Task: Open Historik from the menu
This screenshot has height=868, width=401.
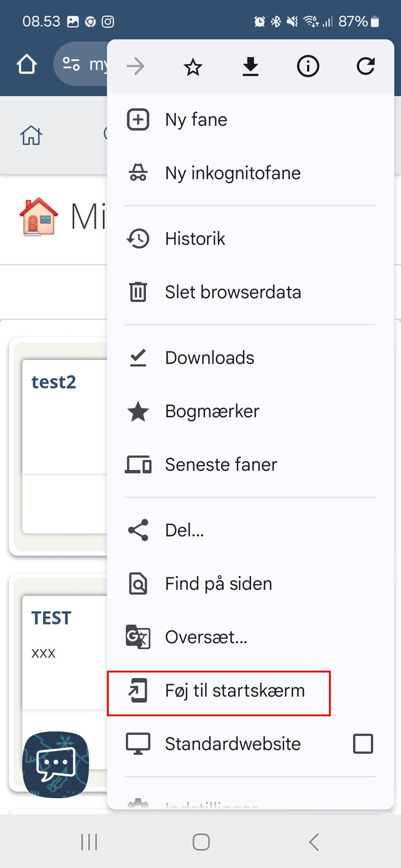Action: (x=251, y=239)
